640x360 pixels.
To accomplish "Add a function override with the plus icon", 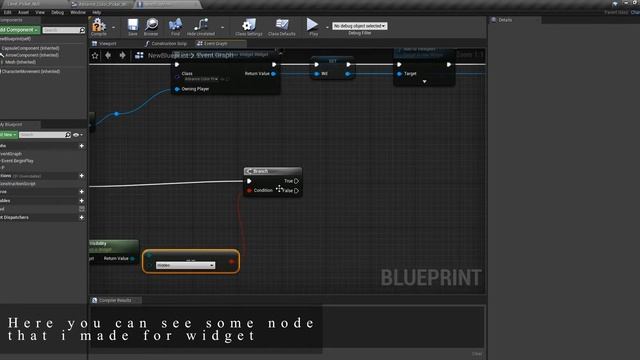I will (x=82, y=176).
